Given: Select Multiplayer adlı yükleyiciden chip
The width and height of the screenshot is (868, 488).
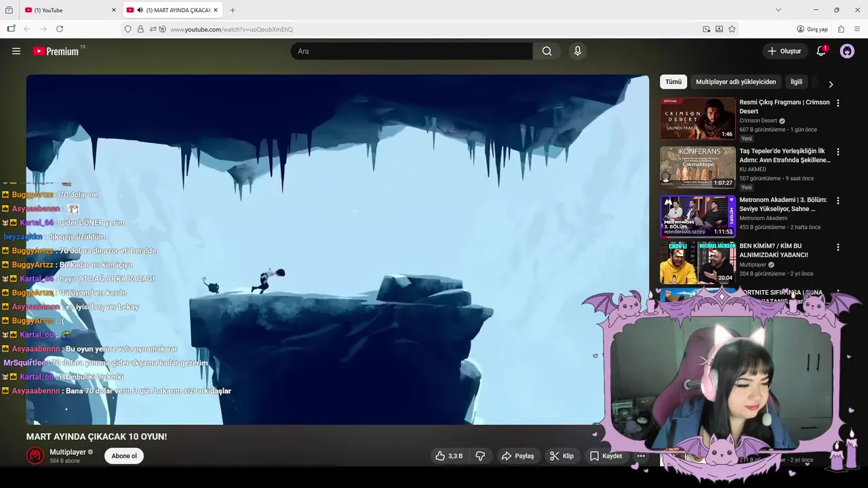Looking at the screenshot, I should click(736, 82).
